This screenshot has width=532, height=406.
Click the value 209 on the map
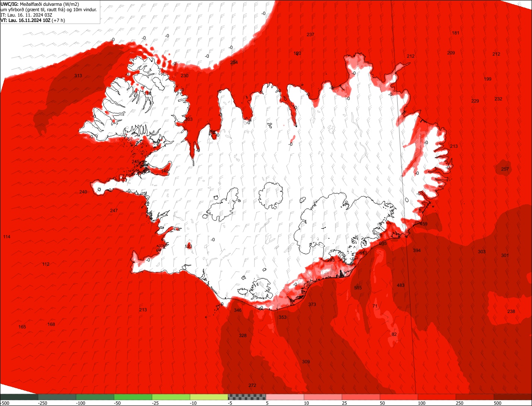tap(451, 53)
